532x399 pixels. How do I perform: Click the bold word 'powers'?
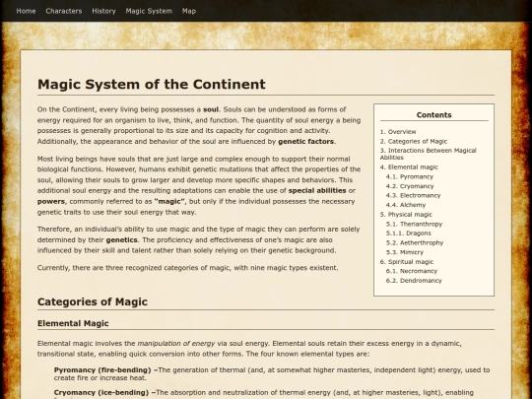click(x=51, y=202)
